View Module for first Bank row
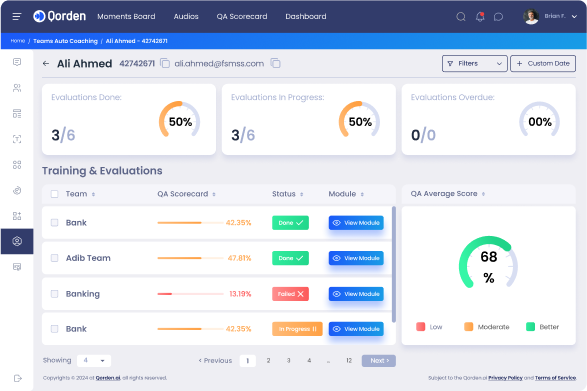Image resolution: width=587 pixels, height=391 pixels. coord(356,223)
